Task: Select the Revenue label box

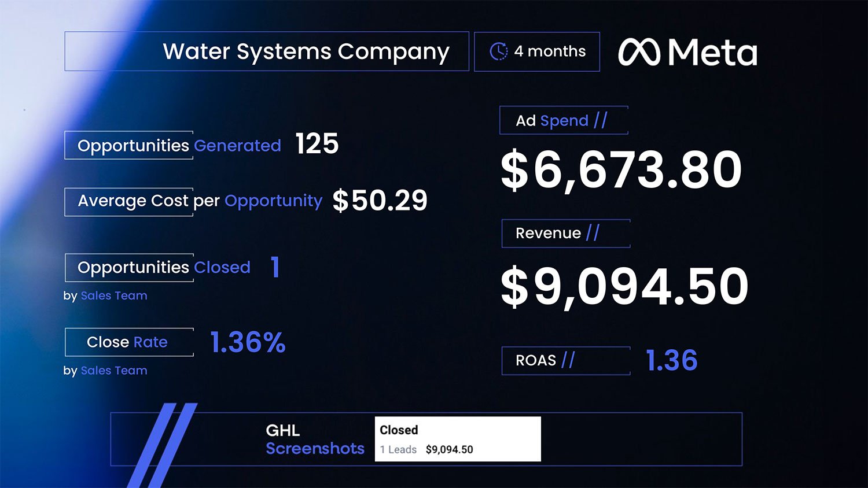Action: tap(565, 233)
